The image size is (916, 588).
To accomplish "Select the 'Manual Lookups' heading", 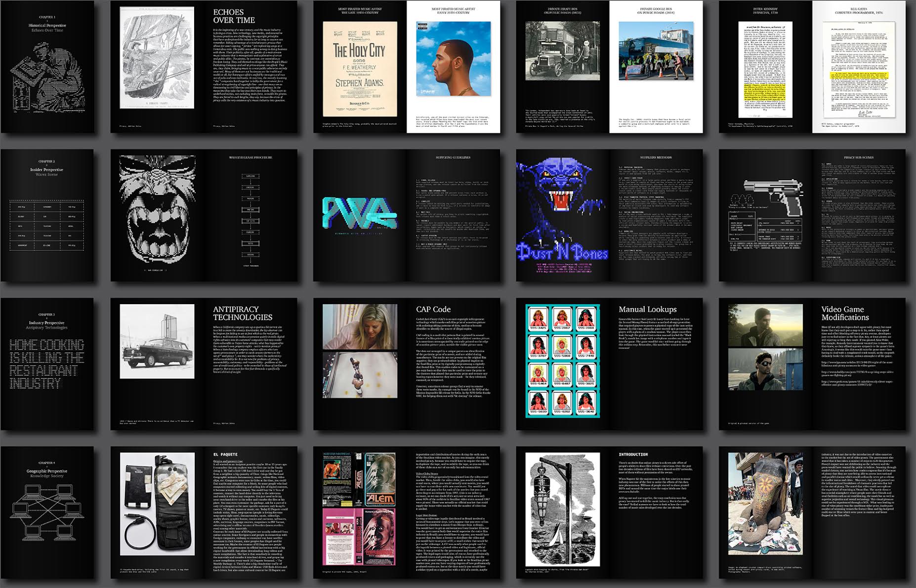I will 648,309.
